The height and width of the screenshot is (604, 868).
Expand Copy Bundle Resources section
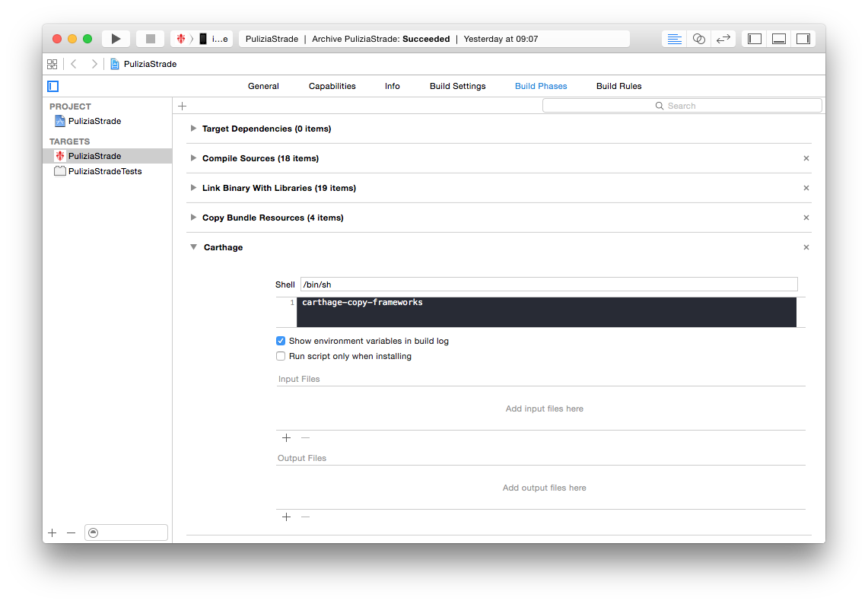coord(193,218)
